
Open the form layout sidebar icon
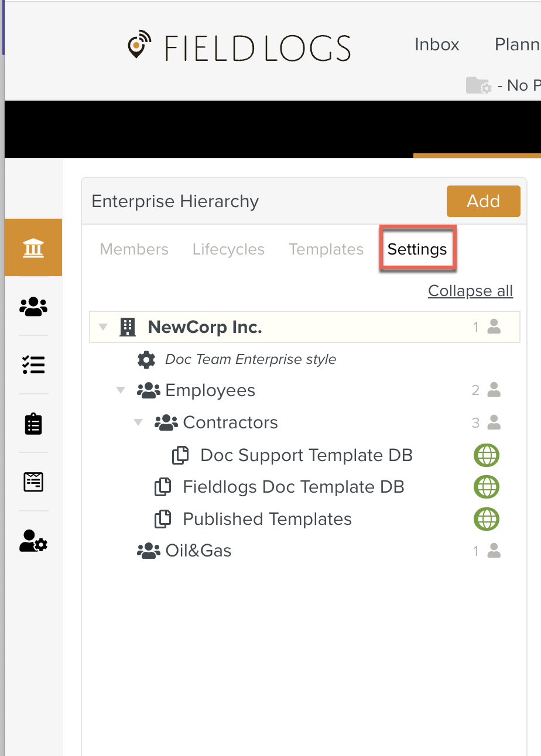tap(33, 482)
